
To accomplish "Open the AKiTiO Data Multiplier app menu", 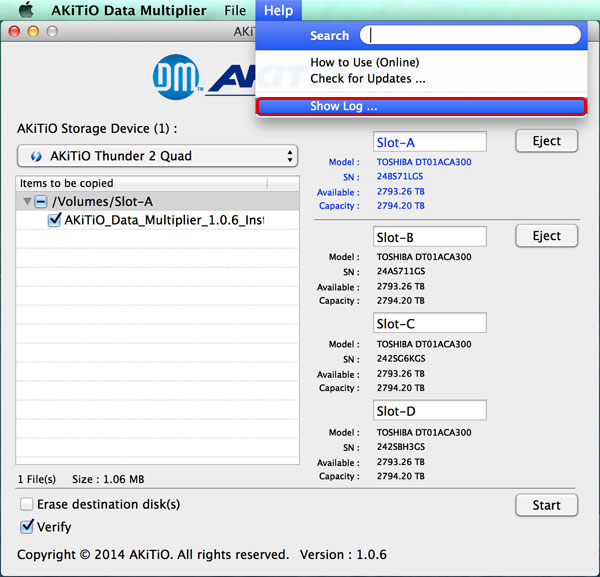I will [128, 11].
